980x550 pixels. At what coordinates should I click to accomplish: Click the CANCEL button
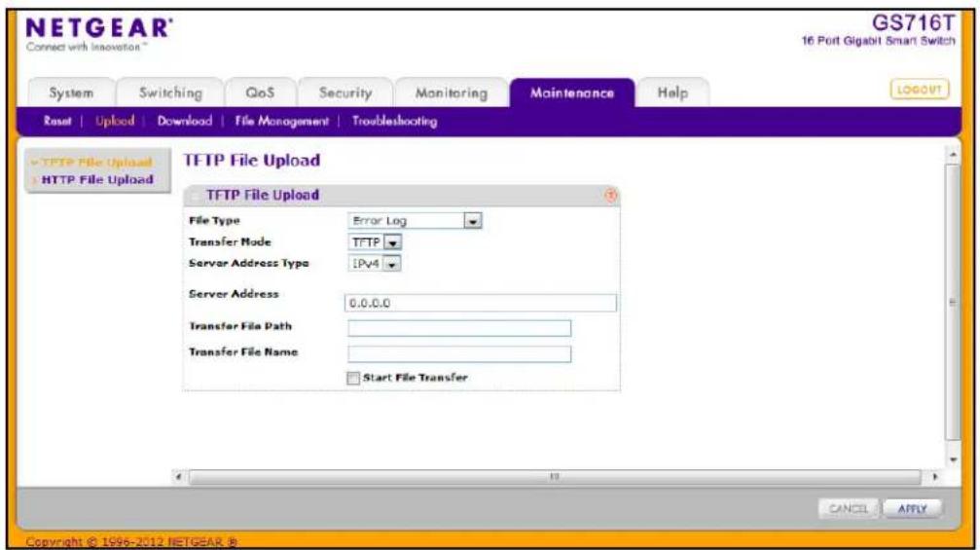[848, 509]
